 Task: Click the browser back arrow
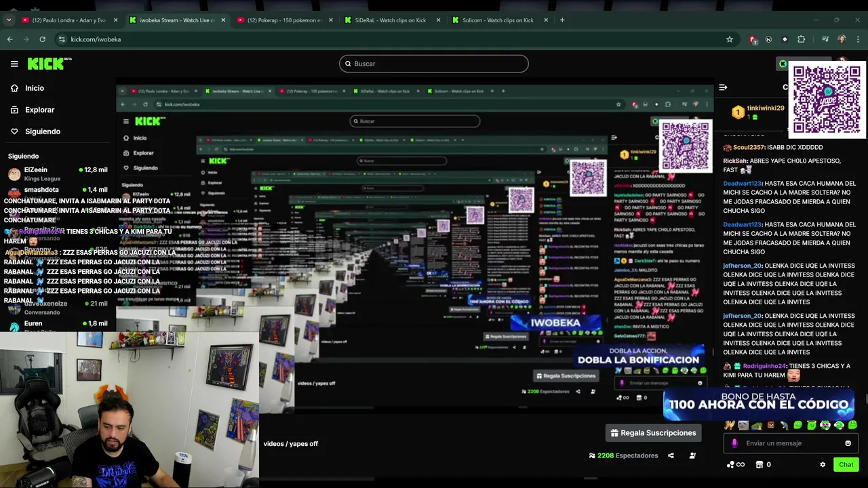pos(9,39)
